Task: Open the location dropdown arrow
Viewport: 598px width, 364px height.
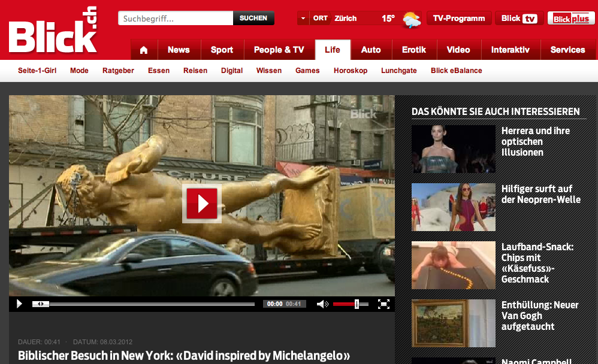Action: [303, 19]
